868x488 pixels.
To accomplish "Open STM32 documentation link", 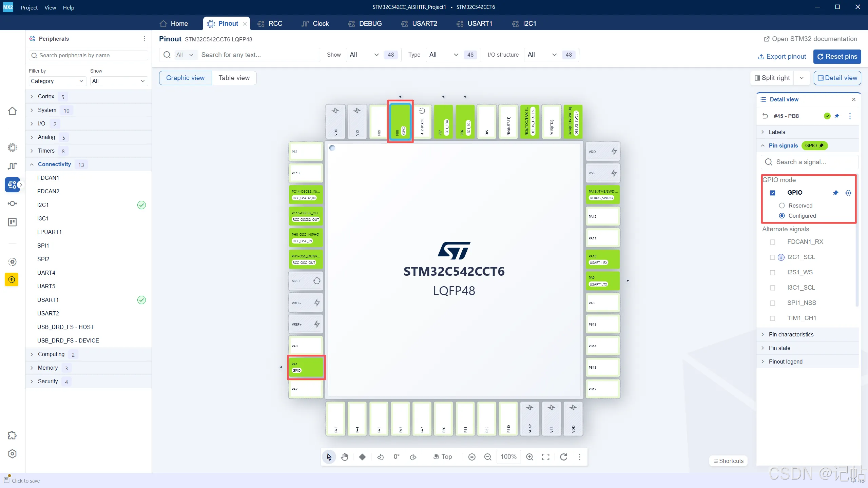I will (810, 39).
